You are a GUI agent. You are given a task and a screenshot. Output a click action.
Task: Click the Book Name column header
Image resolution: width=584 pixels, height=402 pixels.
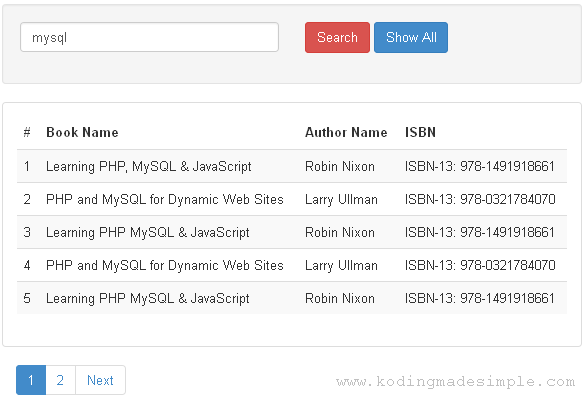82,132
